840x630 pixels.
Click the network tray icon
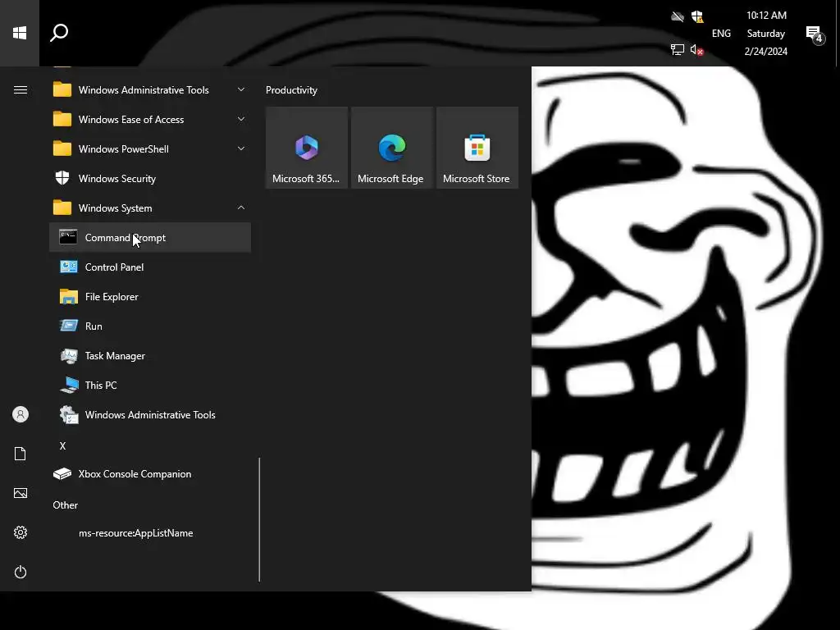pyautogui.click(x=677, y=50)
